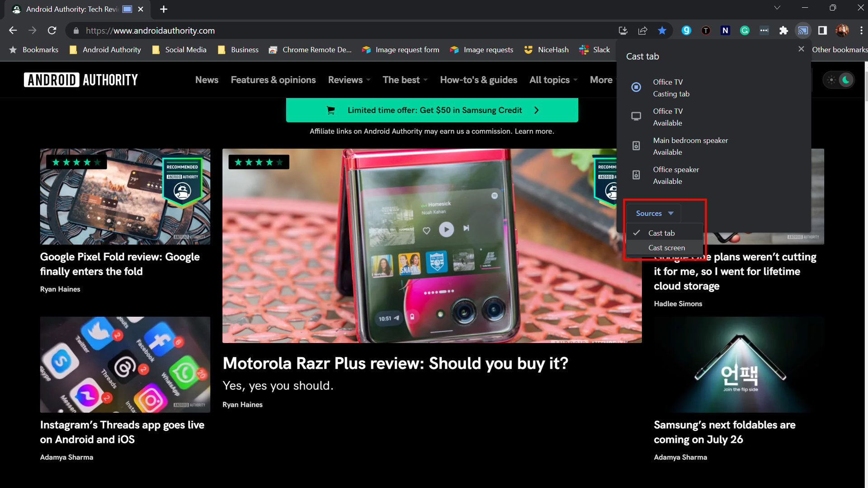Image resolution: width=868 pixels, height=488 pixels.
Task: Expand the All topics menu
Action: (553, 80)
